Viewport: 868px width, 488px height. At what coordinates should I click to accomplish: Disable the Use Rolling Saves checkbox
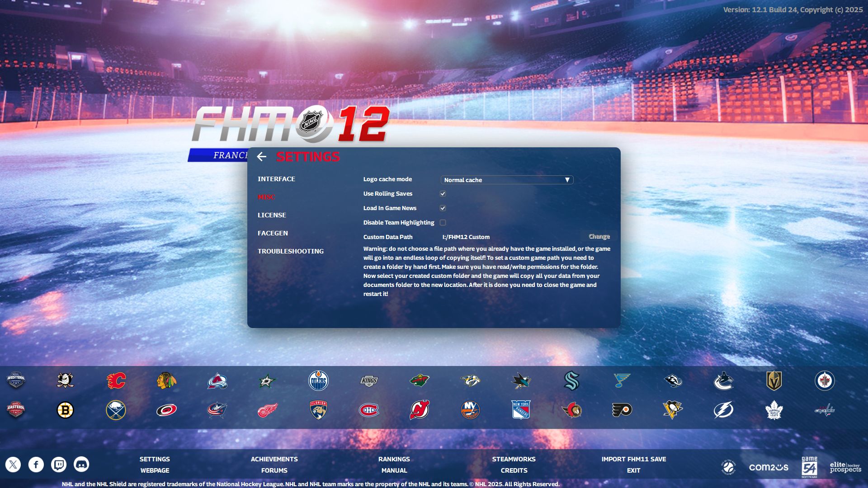(443, 194)
